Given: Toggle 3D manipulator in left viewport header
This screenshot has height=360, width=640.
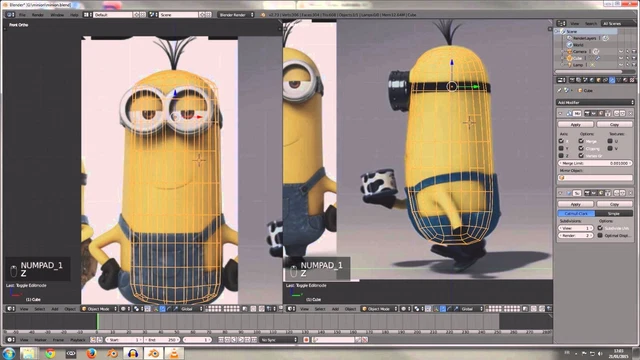Looking at the screenshot, I should click(x=156, y=309).
